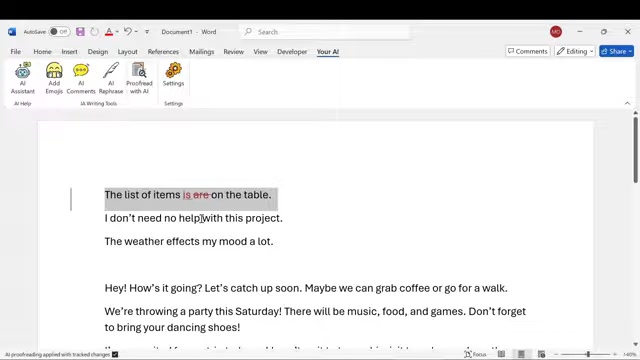
Task: Click the line starting "Hey! How's it going?"
Action: (x=306, y=288)
